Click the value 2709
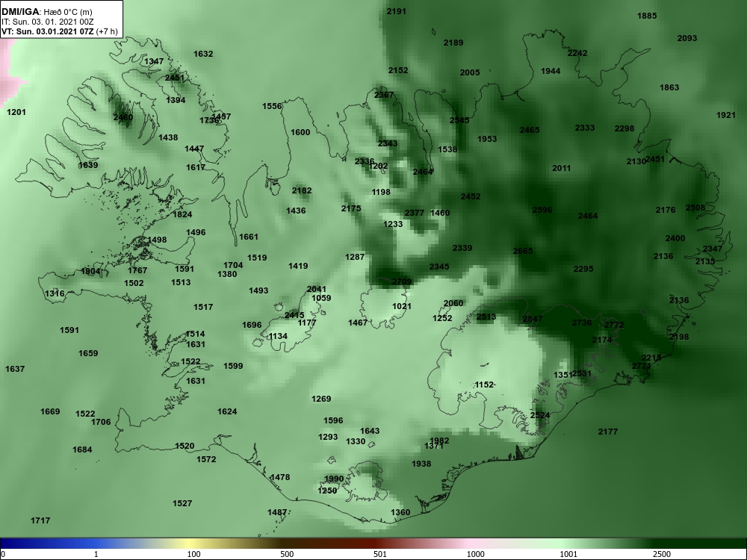Screen dimensions: 747x560 pos(402,281)
